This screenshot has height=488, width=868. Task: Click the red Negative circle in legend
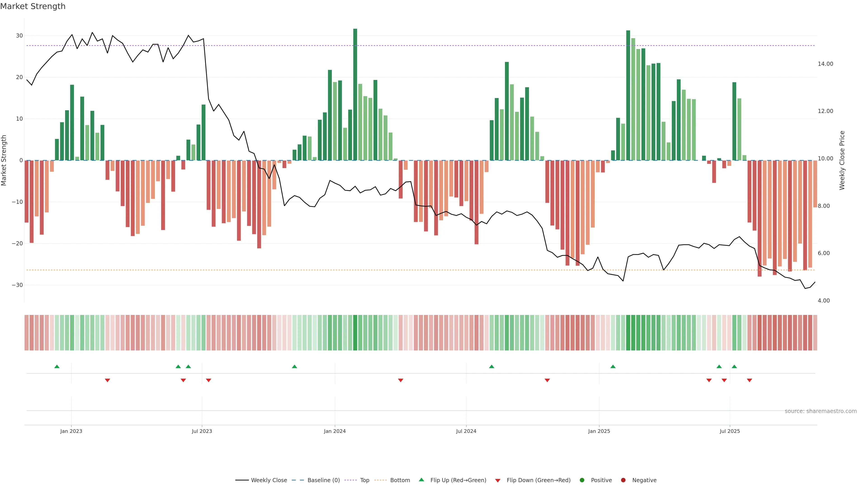pos(623,480)
